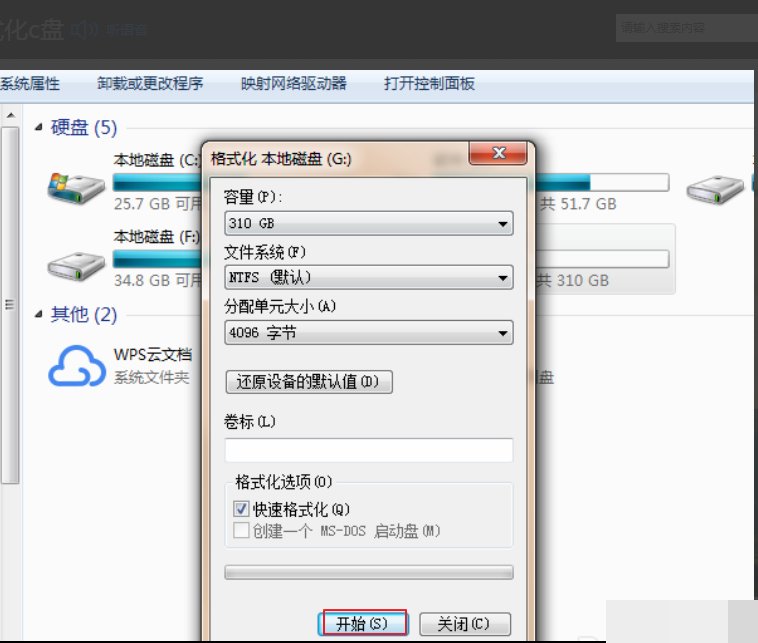Image resolution: width=758 pixels, height=643 pixels.
Task: Select the WPS cloud document icon
Action: tap(77, 365)
